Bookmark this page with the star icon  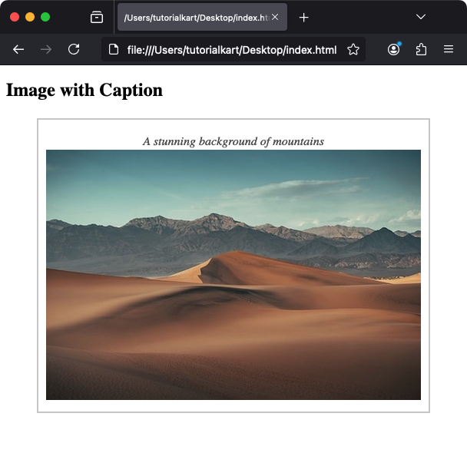(353, 49)
